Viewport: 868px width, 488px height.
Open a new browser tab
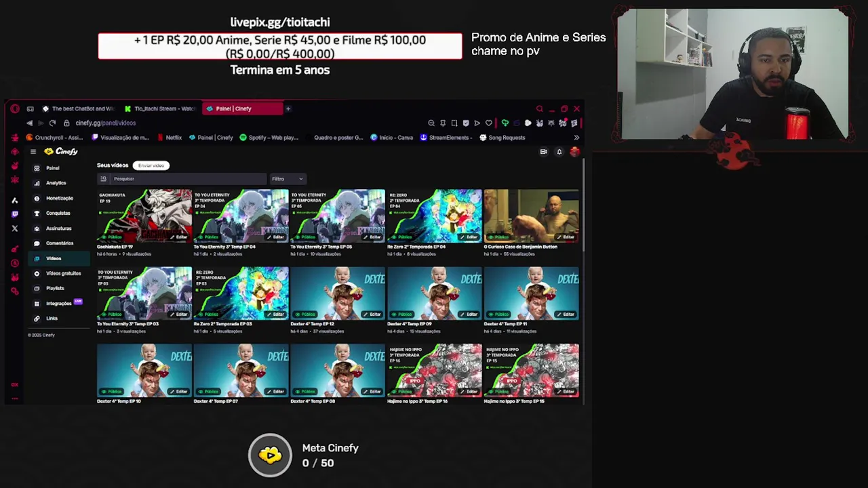tap(288, 108)
